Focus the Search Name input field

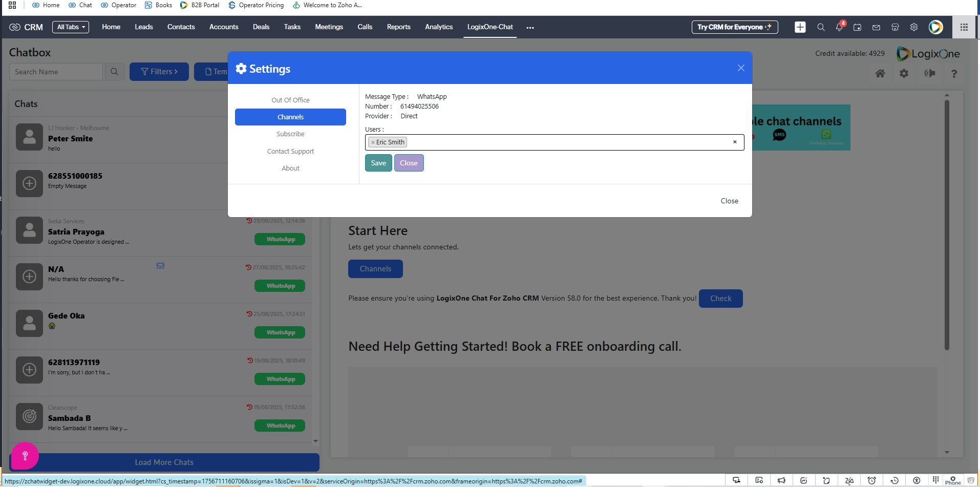coord(56,72)
